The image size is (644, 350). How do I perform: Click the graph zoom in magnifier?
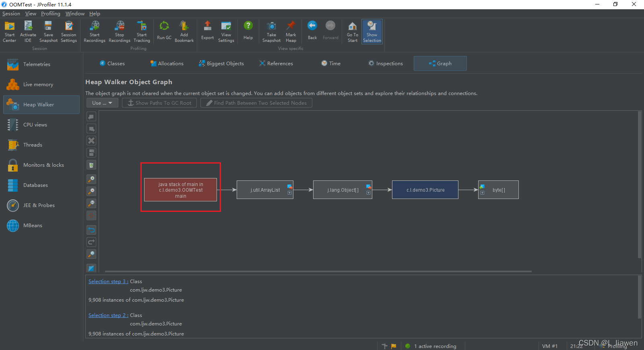91,179
